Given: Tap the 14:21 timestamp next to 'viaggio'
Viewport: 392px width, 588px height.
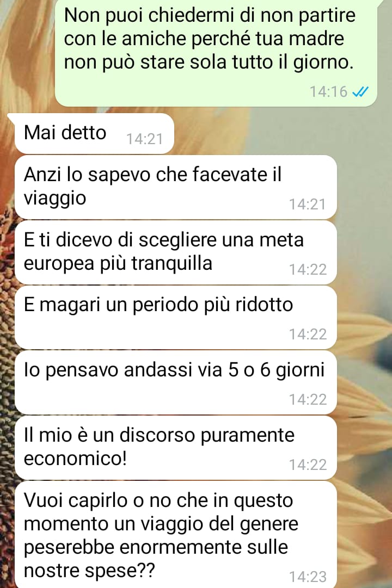Looking at the screenshot, I should [307, 204].
